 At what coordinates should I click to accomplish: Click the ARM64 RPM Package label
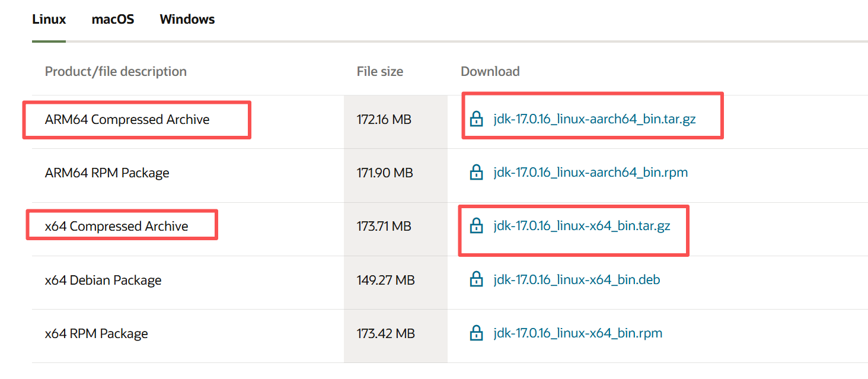tap(107, 173)
